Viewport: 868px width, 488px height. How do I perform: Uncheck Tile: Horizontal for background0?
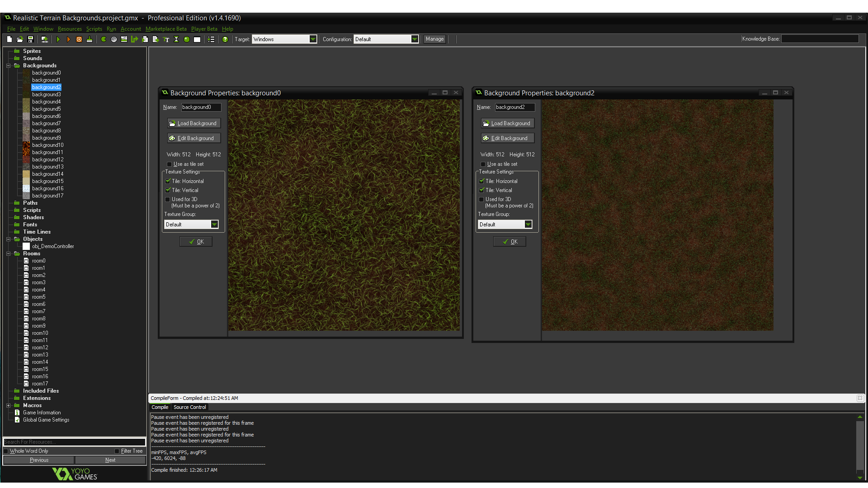[x=168, y=181]
